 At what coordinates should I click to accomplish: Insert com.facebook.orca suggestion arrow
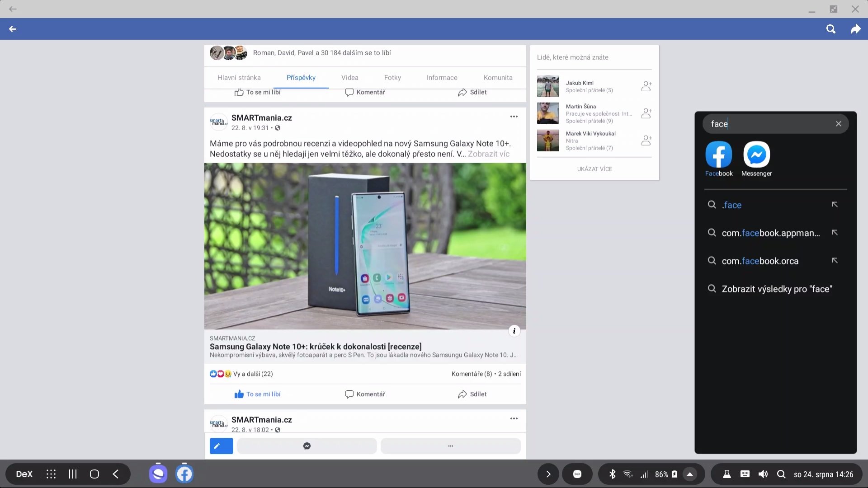point(835,261)
